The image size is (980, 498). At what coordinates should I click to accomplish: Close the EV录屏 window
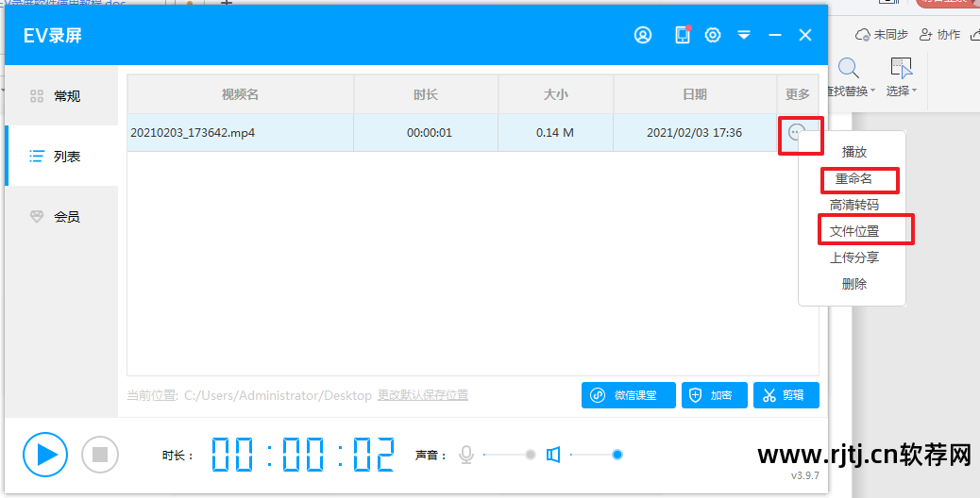tap(805, 35)
